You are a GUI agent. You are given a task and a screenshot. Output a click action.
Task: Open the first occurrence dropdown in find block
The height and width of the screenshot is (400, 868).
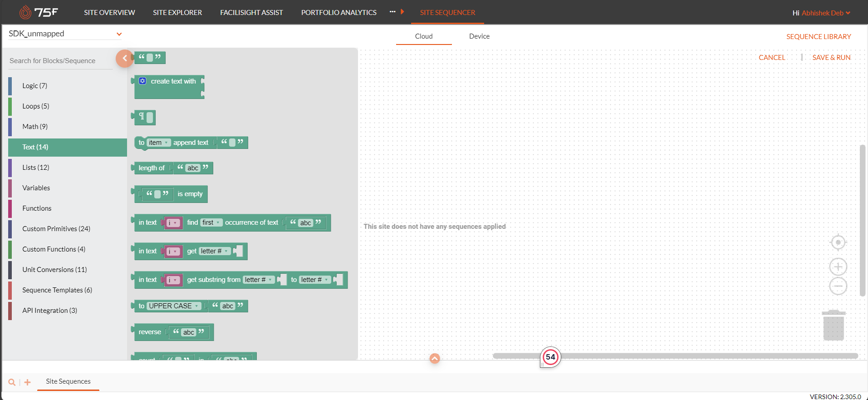click(x=211, y=222)
